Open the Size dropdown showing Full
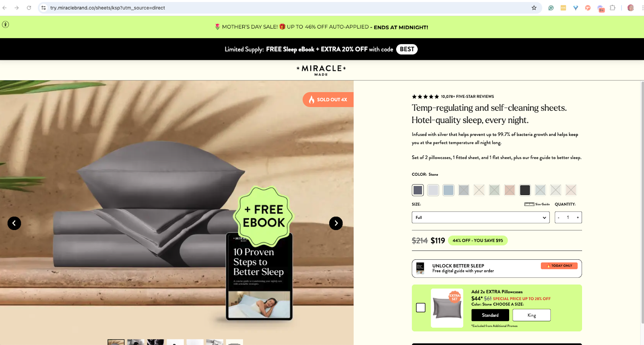This screenshot has height=345, width=644. 481,218
